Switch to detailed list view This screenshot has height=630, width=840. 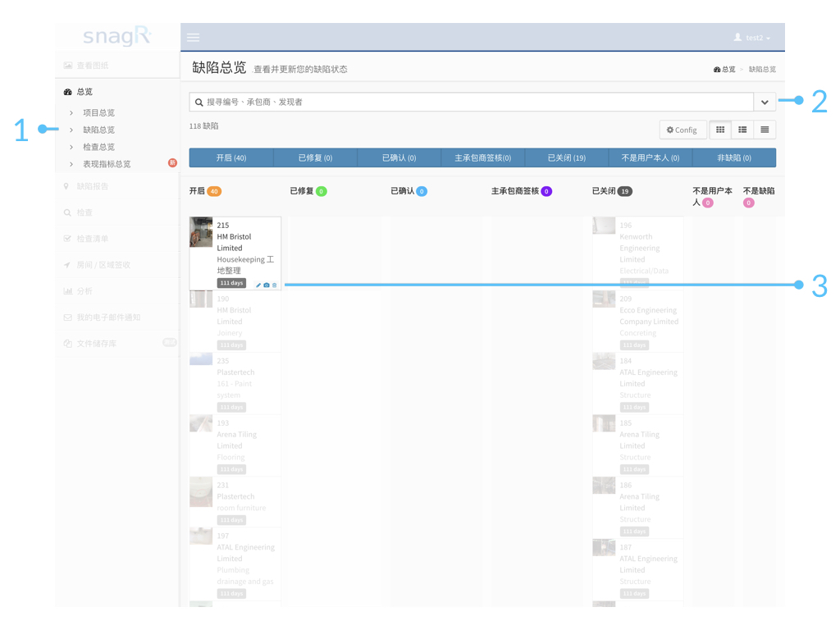(x=742, y=130)
